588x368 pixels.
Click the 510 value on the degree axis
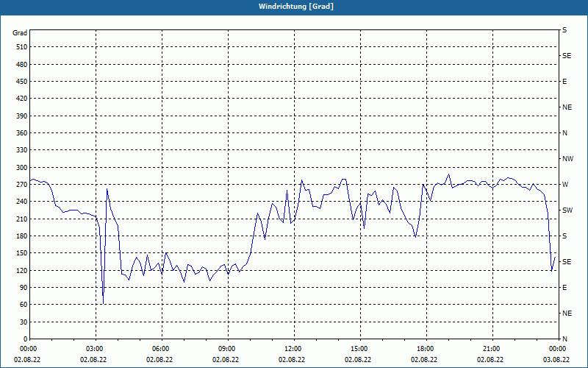tap(22, 47)
